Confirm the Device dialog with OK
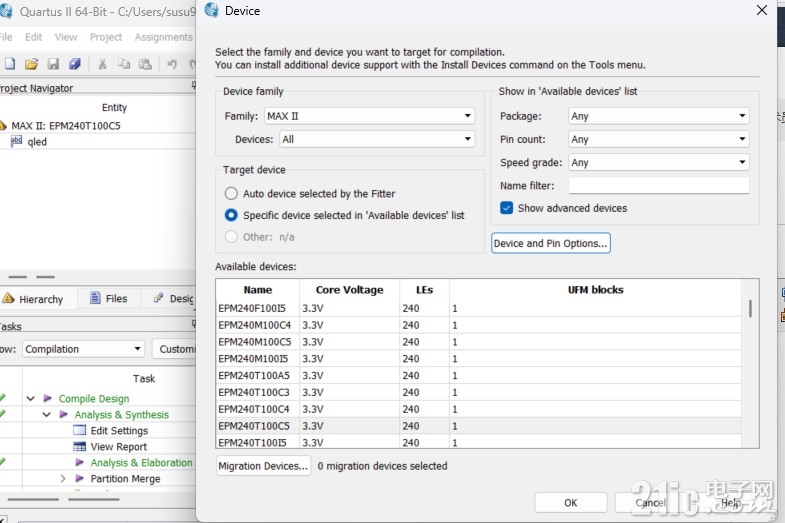The height and width of the screenshot is (523, 785). tap(571, 502)
